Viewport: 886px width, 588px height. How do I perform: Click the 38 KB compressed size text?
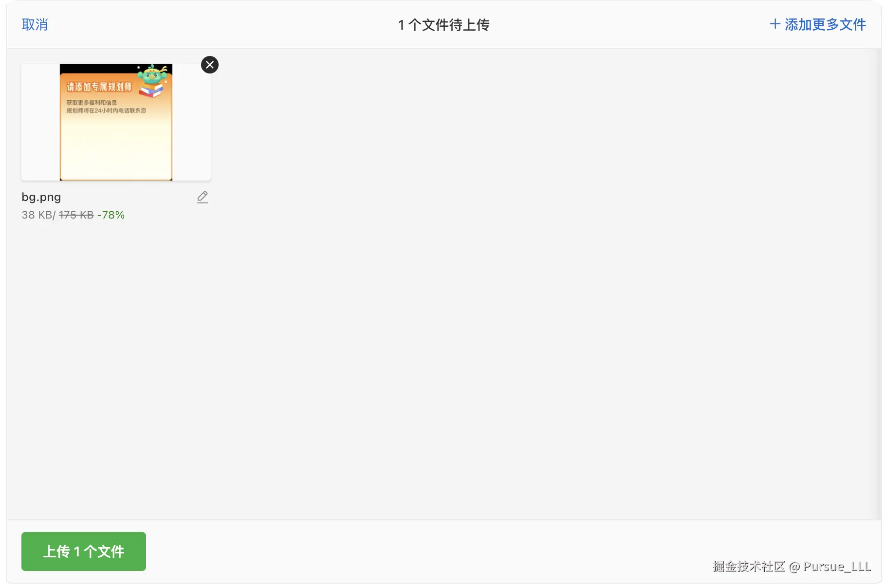click(37, 215)
